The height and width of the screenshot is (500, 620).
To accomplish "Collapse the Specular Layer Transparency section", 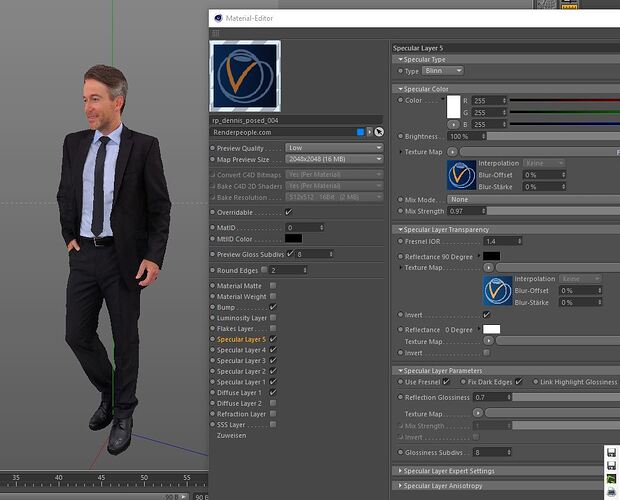I will [x=401, y=229].
